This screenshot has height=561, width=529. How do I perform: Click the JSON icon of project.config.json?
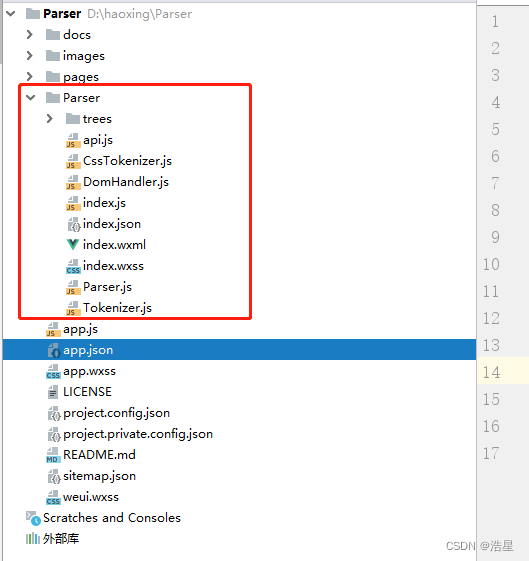(54, 413)
